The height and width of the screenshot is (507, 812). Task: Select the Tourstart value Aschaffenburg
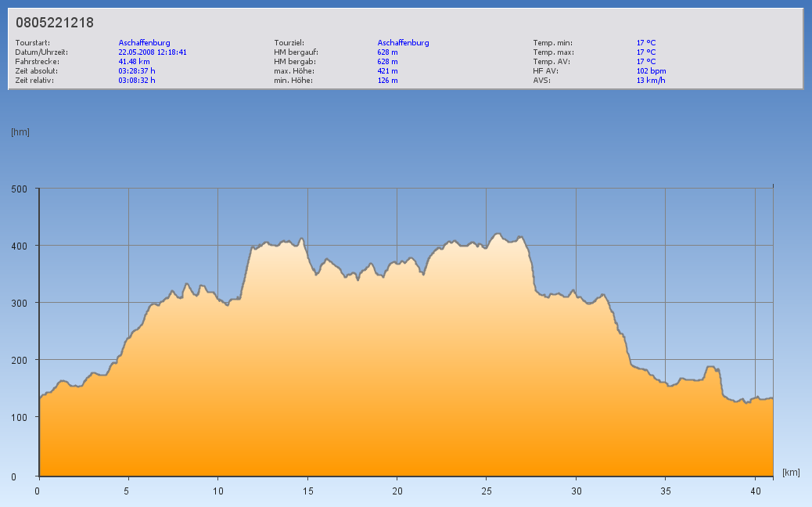pos(144,42)
